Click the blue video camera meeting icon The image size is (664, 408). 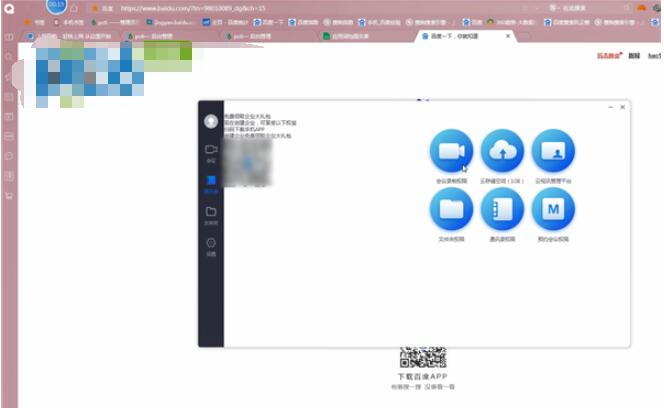pos(452,151)
